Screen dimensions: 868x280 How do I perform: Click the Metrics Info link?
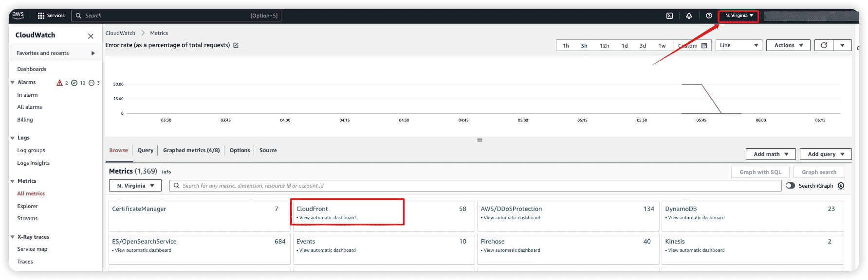coord(166,172)
